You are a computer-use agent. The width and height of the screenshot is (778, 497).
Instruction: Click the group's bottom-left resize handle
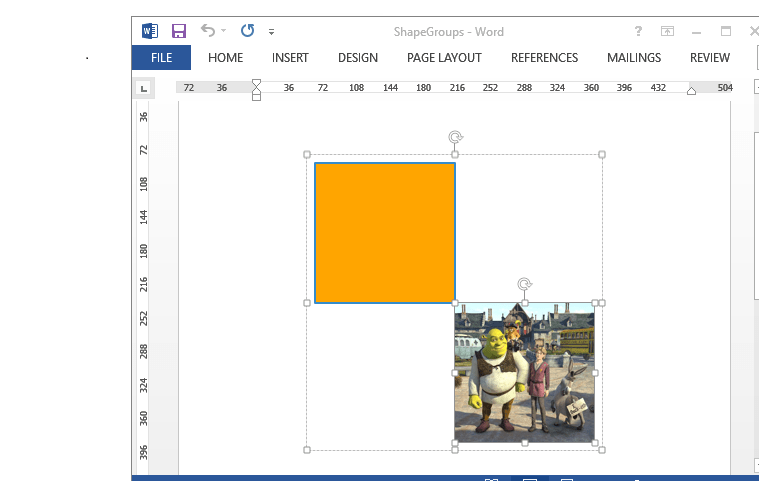(307, 450)
